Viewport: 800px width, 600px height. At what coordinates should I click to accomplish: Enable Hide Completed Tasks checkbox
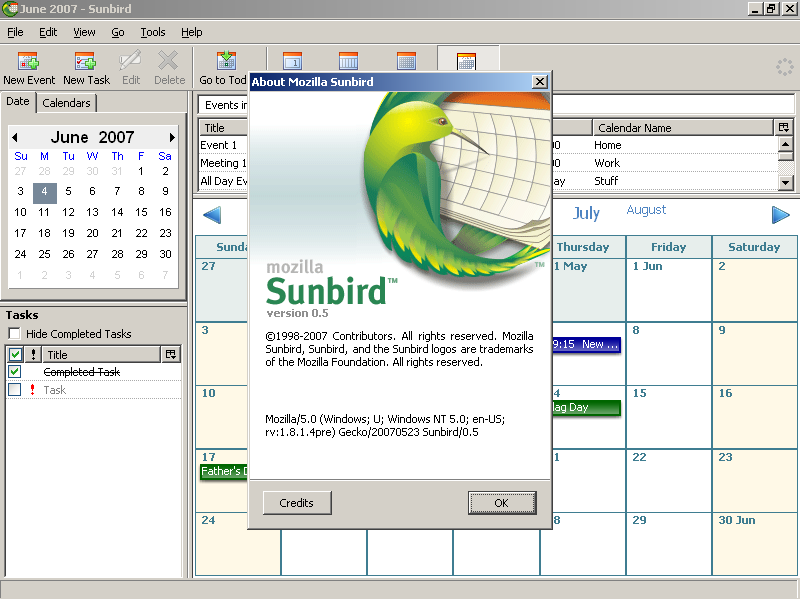click(15, 334)
